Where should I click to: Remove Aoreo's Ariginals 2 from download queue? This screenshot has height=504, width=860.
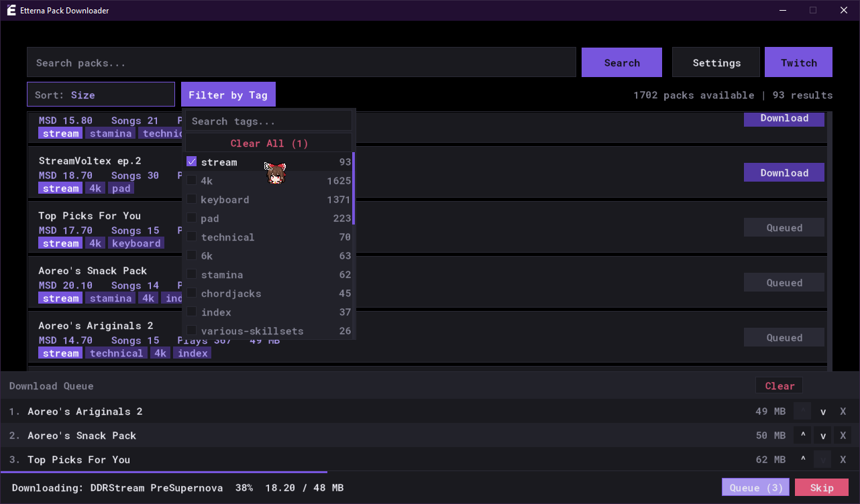point(843,412)
